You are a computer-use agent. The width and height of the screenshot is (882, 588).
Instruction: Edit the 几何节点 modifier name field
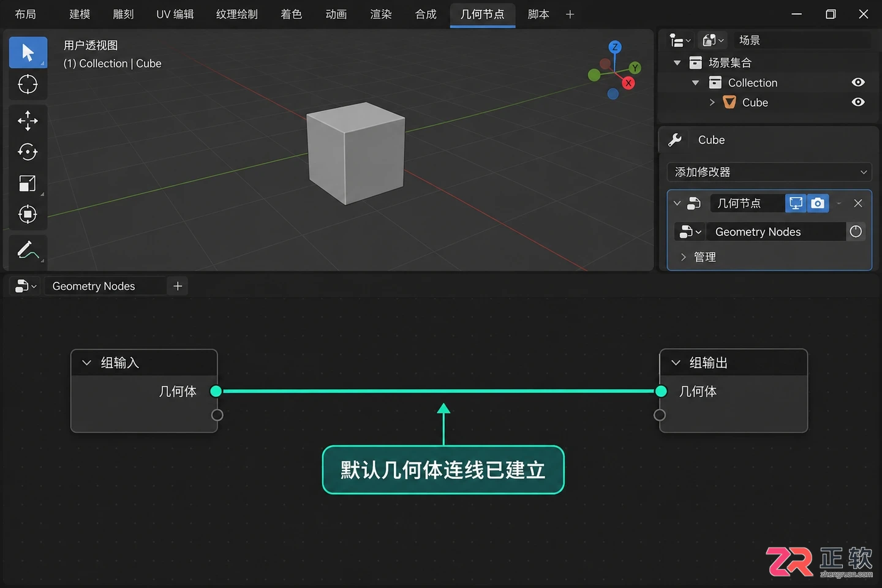[x=747, y=203]
